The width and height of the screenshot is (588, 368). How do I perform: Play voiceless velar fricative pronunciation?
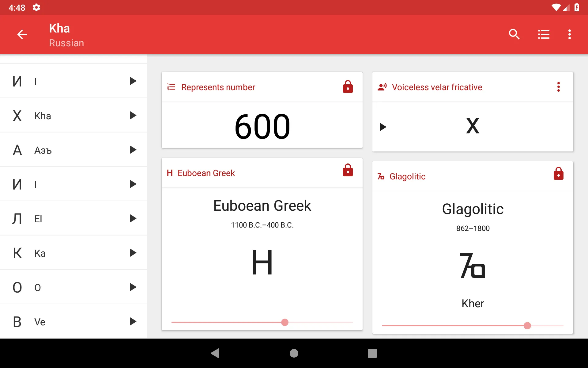click(383, 126)
